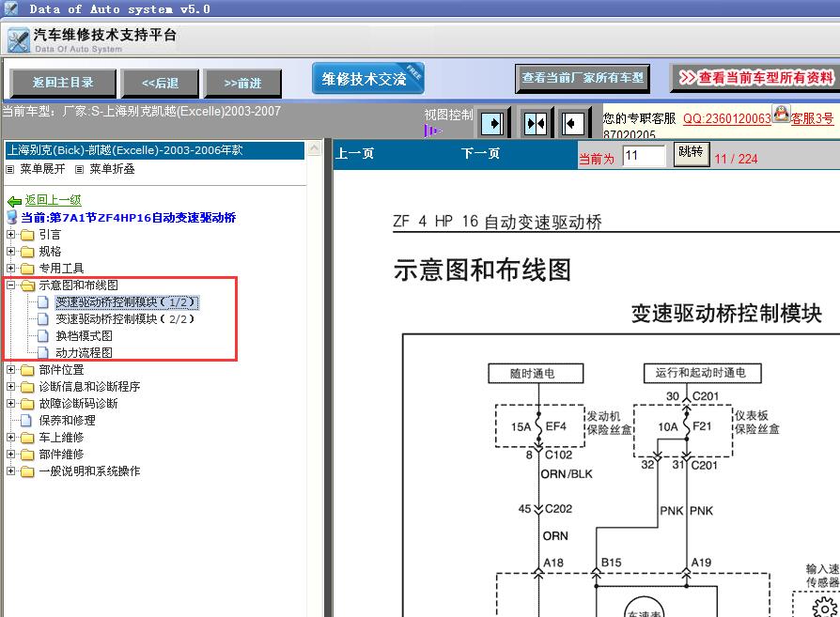Screen dimensions: 840x617
Task: Click the page number input field
Action: (x=645, y=156)
